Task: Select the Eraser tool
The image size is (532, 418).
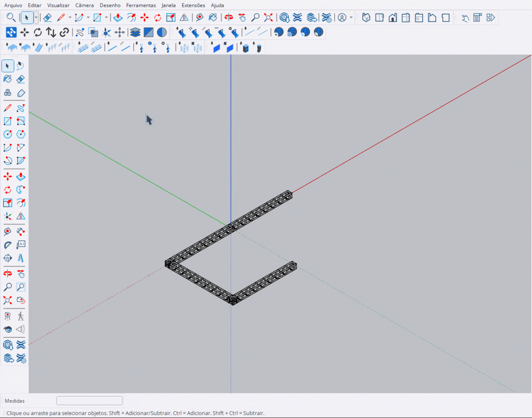Action: click(21, 79)
